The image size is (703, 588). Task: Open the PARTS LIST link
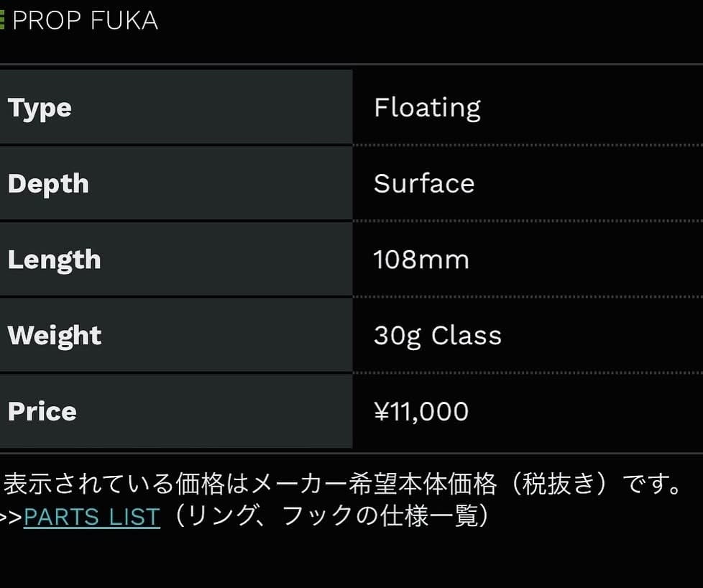coord(91,517)
